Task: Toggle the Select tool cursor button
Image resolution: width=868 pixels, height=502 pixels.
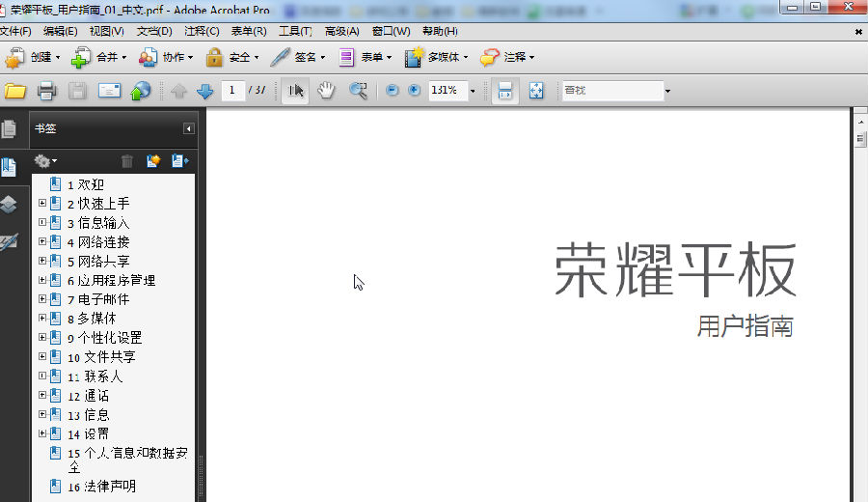Action: (x=296, y=91)
